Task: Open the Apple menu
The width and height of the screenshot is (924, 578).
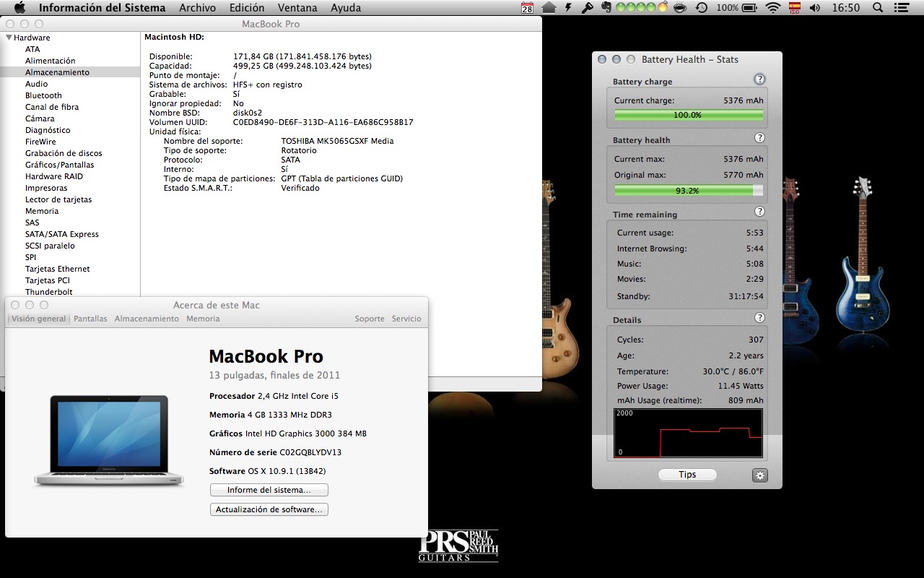Action: click(19, 8)
